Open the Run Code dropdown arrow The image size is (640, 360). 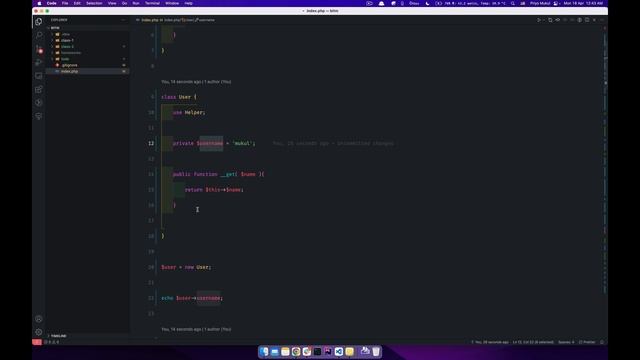[x=544, y=20]
